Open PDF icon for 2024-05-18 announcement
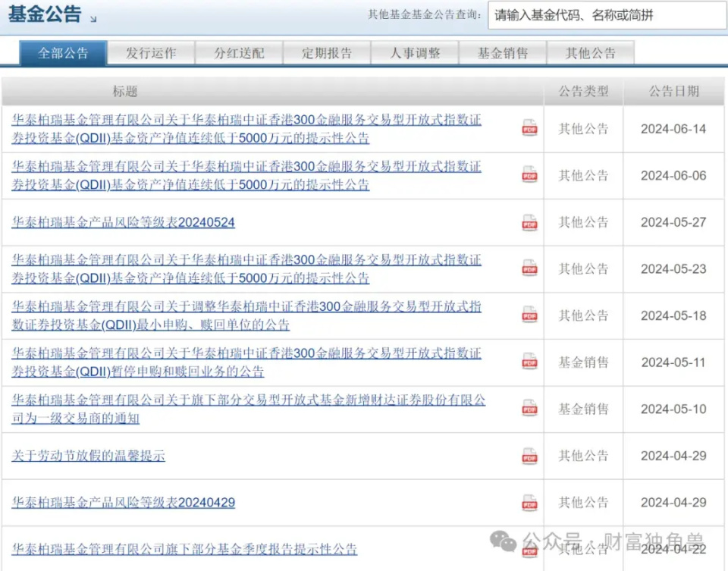This screenshot has height=571, width=728. click(x=529, y=315)
